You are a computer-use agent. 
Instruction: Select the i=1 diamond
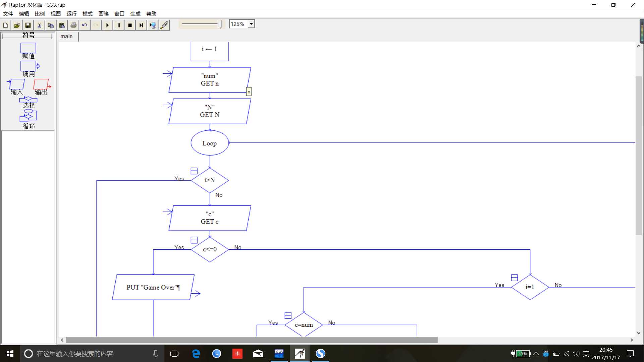(x=530, y=287)
